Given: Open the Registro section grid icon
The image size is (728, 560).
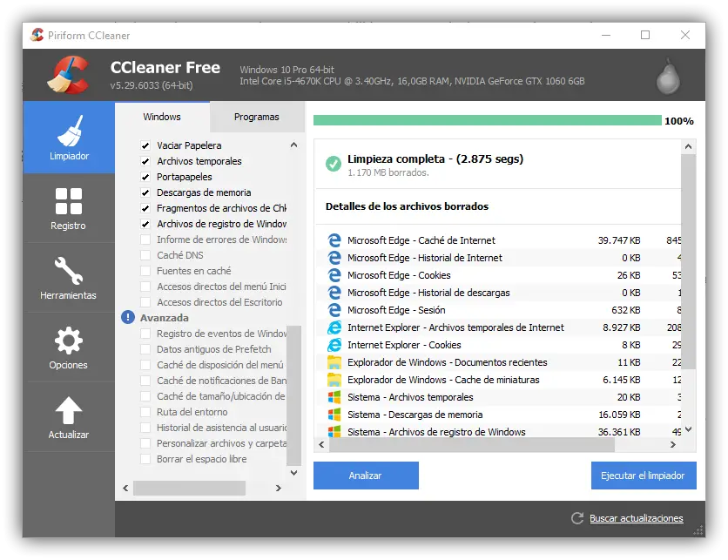Looking at the screenshot, I should (69, 201).
